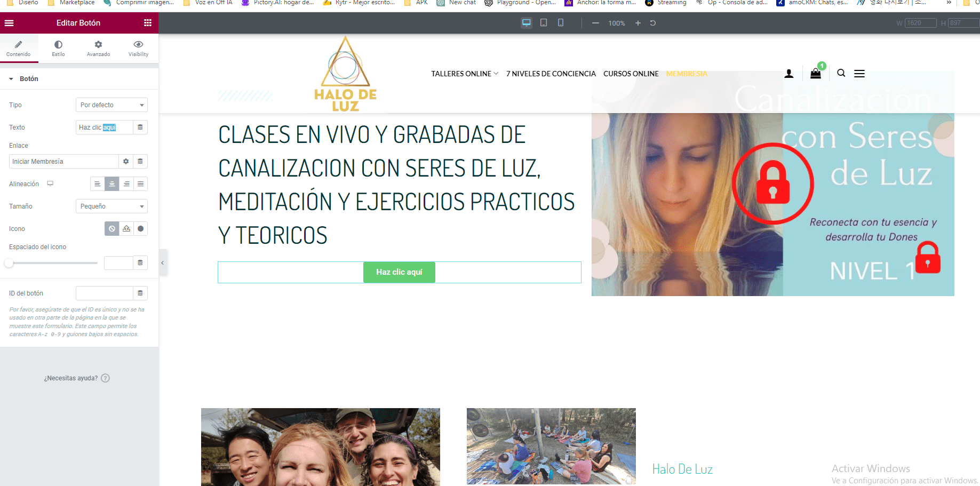This screenshot has height=486, width=980.
Task: Align button to the right
Action: coord(126,184)
